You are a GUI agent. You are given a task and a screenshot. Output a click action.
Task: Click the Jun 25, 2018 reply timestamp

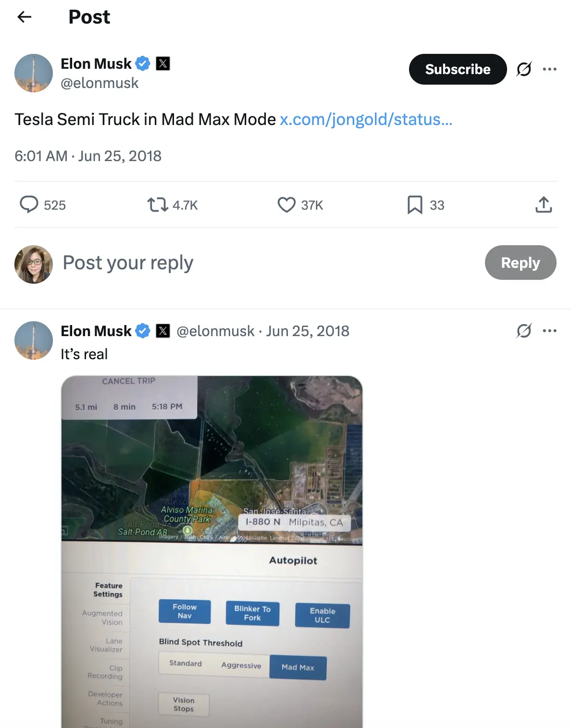pos(308,331)
